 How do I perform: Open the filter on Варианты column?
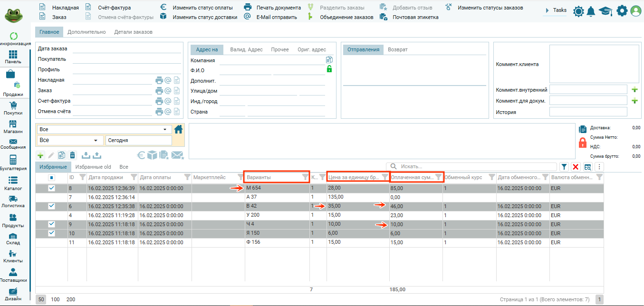(305, 177)
